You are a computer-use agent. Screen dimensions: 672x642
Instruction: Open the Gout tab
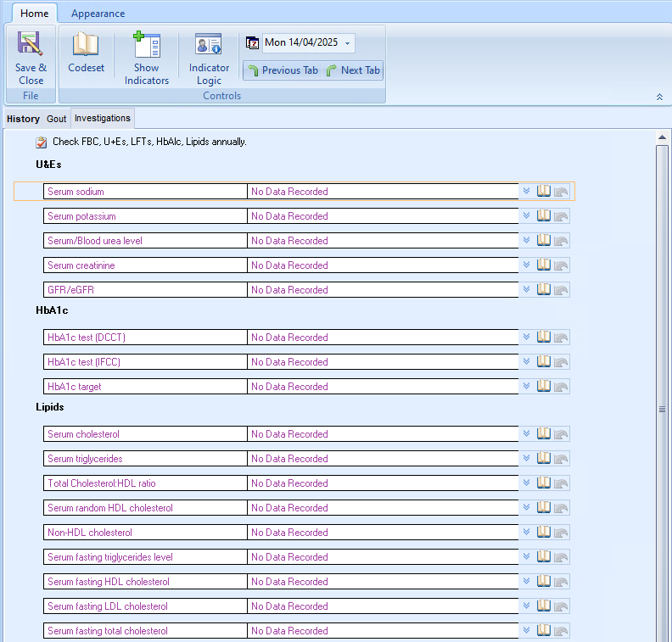(x=57, y=119)
